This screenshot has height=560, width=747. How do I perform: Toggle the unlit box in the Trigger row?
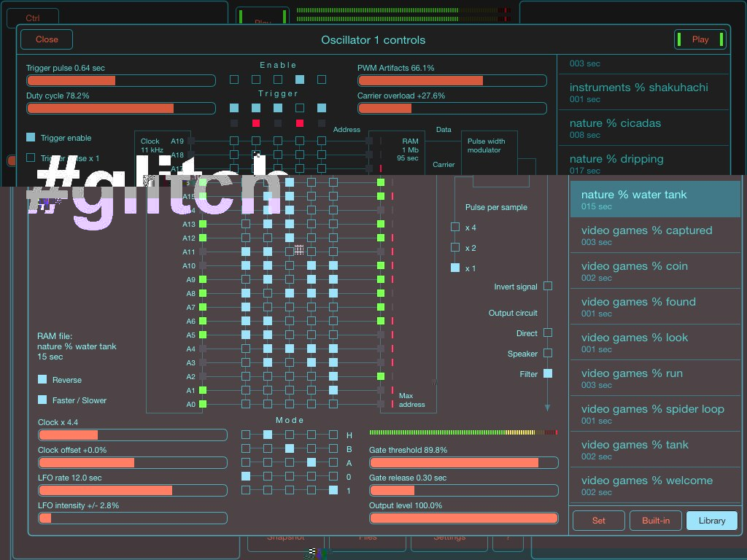point(300,108)
